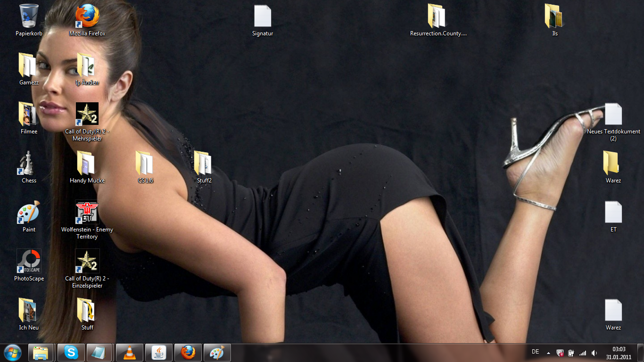Click the Java icon in the taskbar
Viewport: 644px width, 362px height.
(x=159, y=353)
